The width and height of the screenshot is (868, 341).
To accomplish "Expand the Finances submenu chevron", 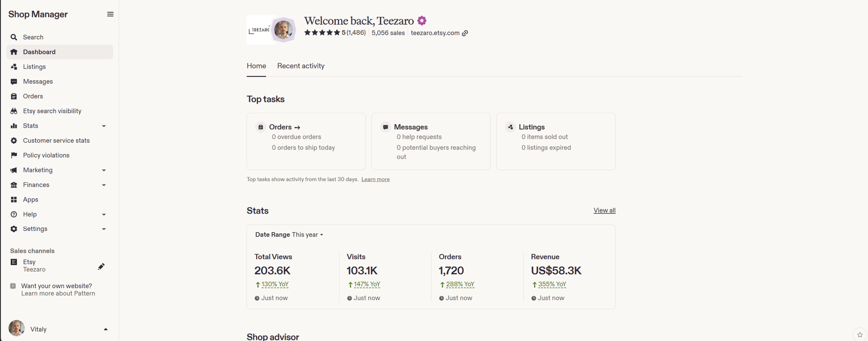I will point(104,185).
